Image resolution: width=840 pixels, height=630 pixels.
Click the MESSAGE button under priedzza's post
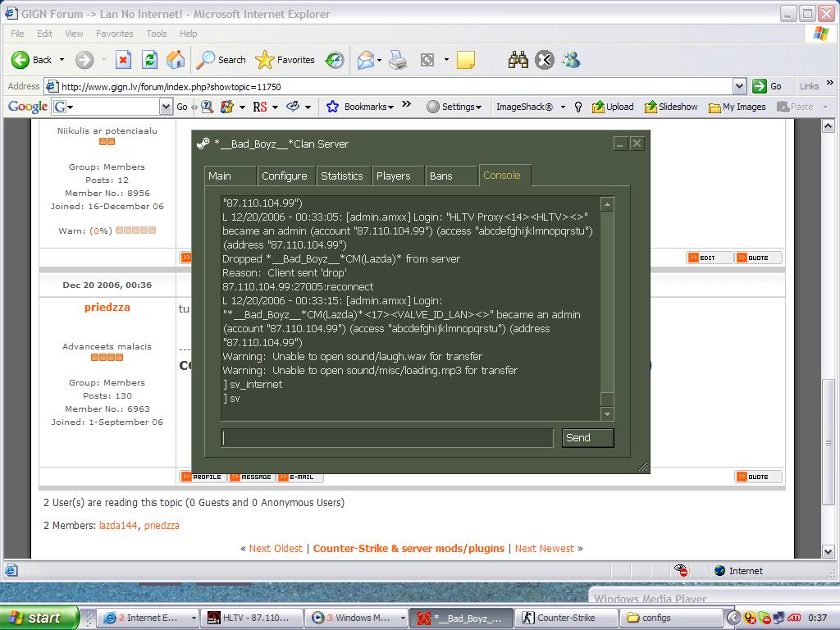(251, 477)
